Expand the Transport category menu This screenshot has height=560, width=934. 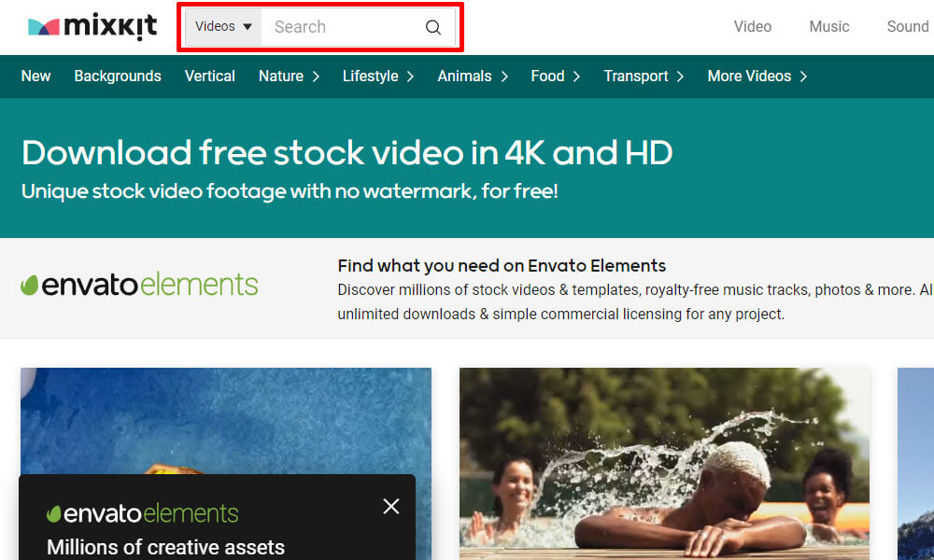point(644,77)
